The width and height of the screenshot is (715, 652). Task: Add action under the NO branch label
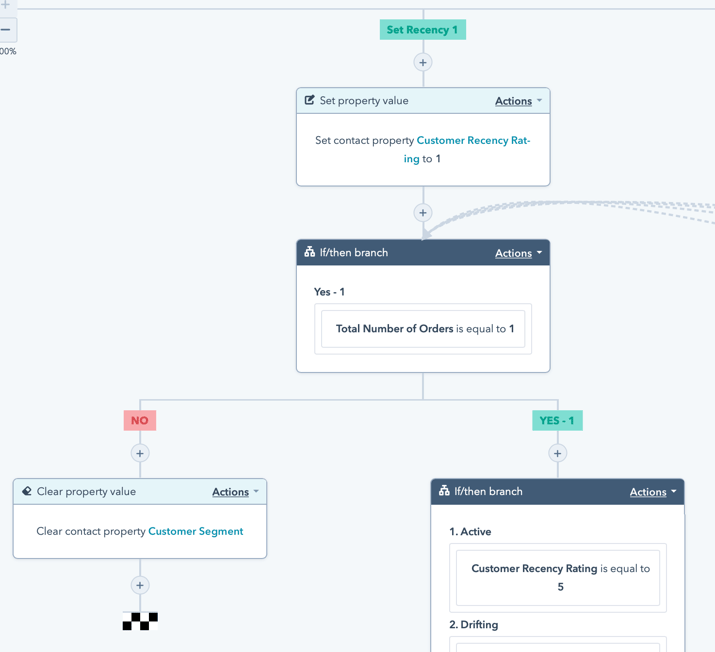(x=140, y=453)
